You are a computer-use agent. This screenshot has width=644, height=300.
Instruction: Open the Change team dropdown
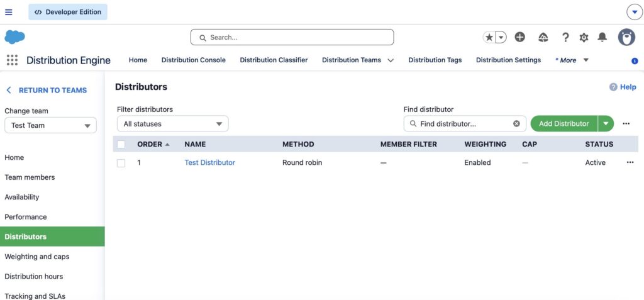[x=50, y=125]
